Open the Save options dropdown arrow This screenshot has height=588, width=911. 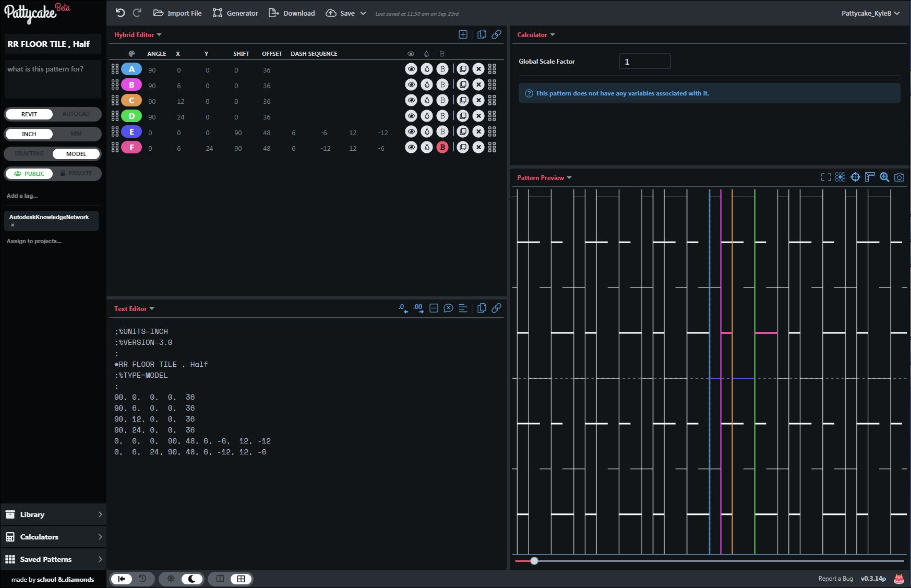(x=363, y=13)
